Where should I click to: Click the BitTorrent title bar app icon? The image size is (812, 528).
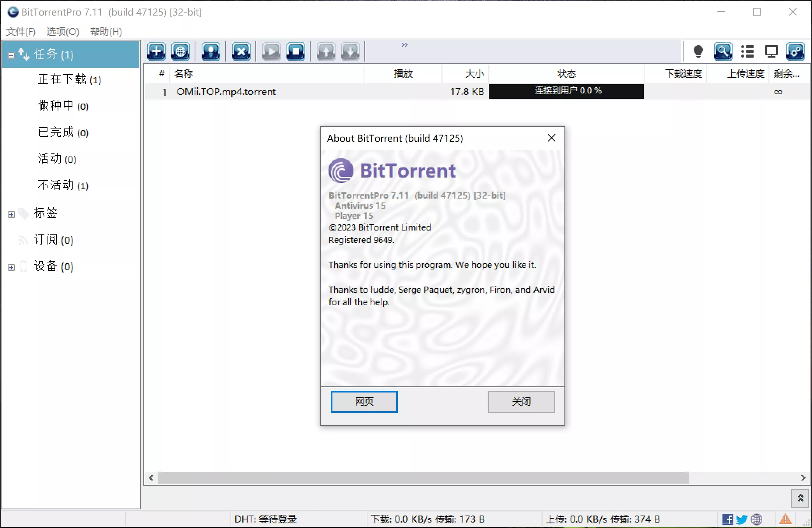coord(13,12)
